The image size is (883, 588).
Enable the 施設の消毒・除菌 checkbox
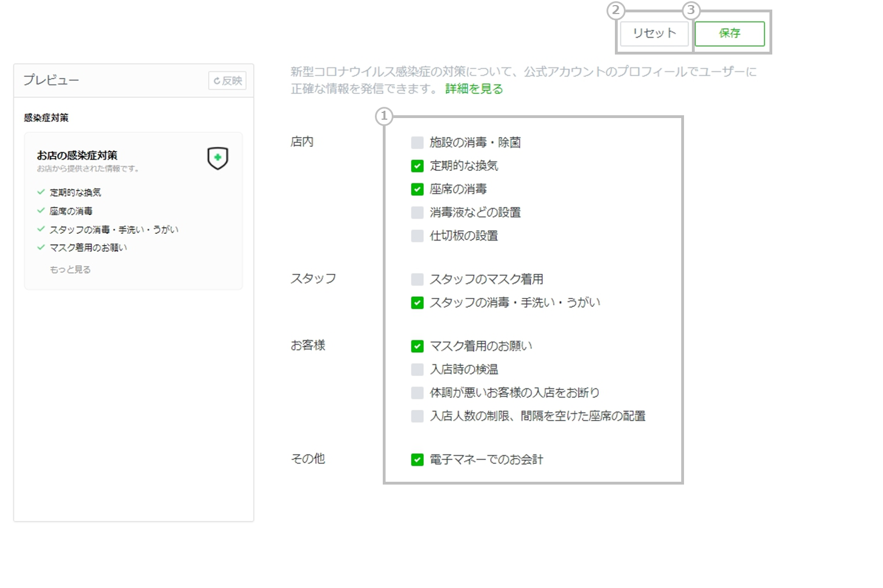coord(417,143)
